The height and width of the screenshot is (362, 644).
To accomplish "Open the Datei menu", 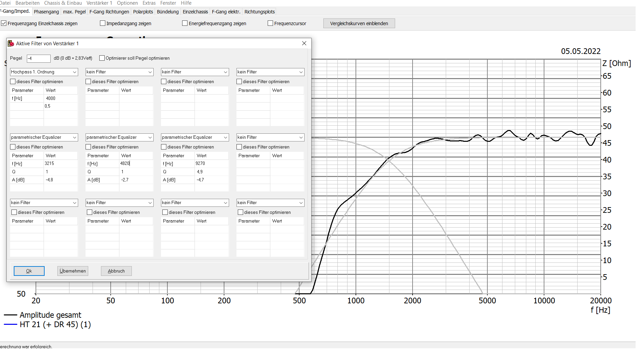I will coord(5,3).
